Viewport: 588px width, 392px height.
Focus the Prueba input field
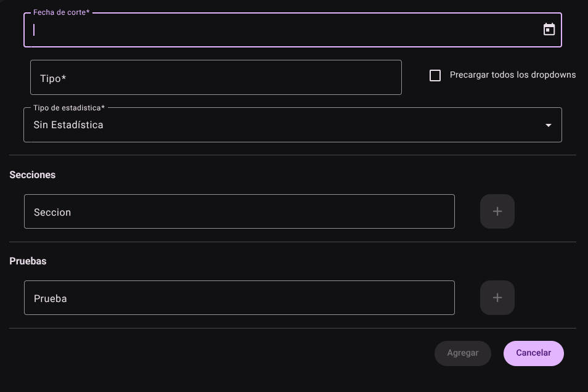point(239,298)
